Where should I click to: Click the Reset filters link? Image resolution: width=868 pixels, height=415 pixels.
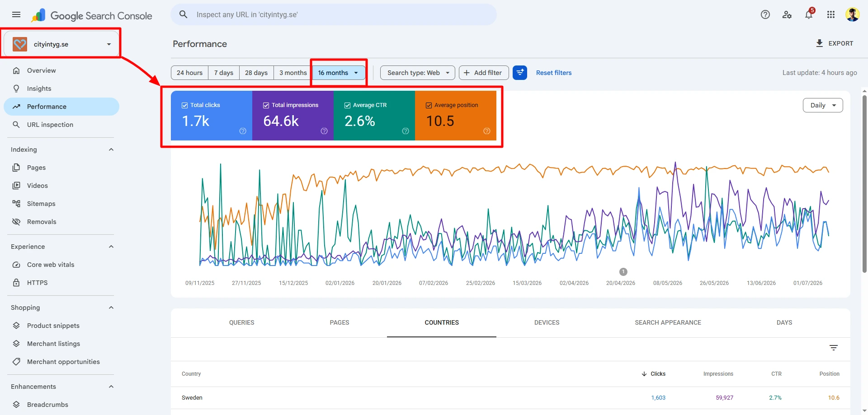click(554, 73)
